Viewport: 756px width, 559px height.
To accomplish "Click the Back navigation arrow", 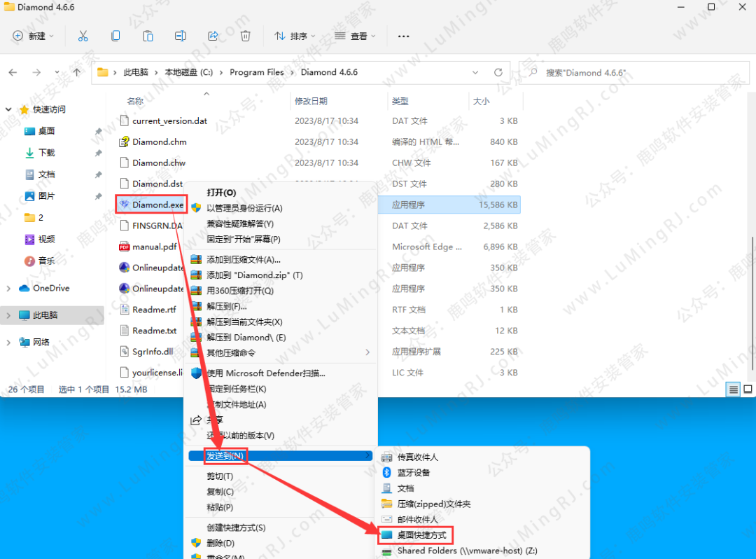I will [x=13, y=72].
